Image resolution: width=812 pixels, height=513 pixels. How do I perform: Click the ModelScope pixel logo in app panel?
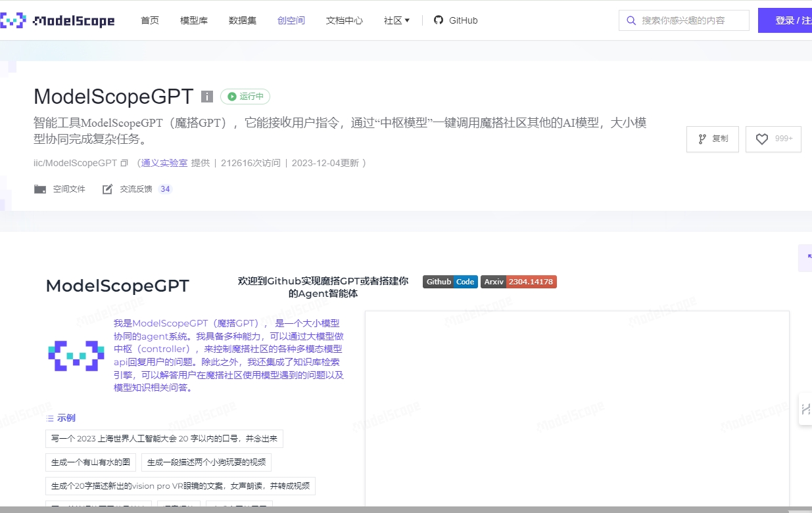coord(76,355)
